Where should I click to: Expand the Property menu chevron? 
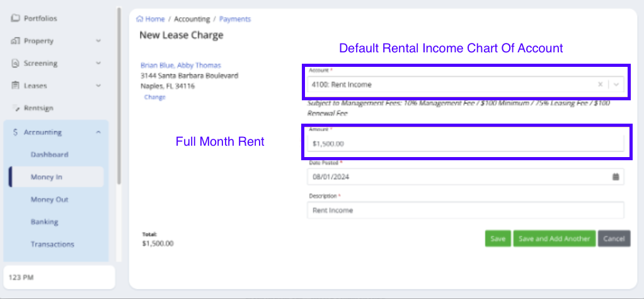coord(98,41)
